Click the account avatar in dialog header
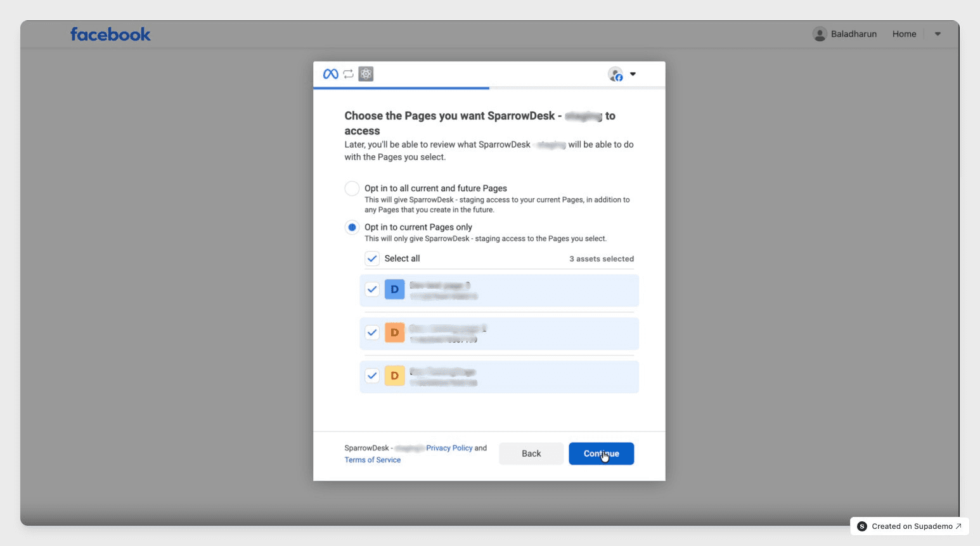Screen dimensions: 980x546 click(x=615, y=74)
